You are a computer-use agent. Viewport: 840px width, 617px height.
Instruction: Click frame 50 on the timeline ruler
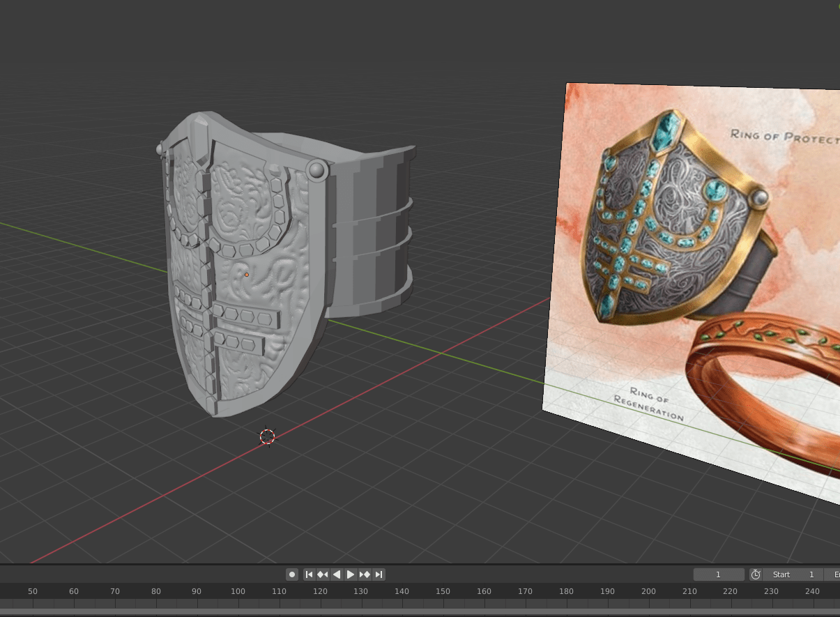(33, 591)
